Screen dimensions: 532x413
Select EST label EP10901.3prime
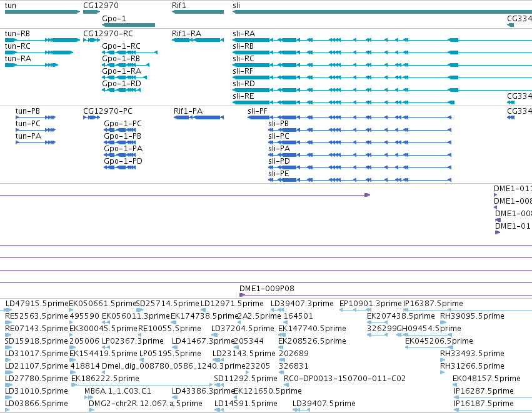[x=371, y=304]
